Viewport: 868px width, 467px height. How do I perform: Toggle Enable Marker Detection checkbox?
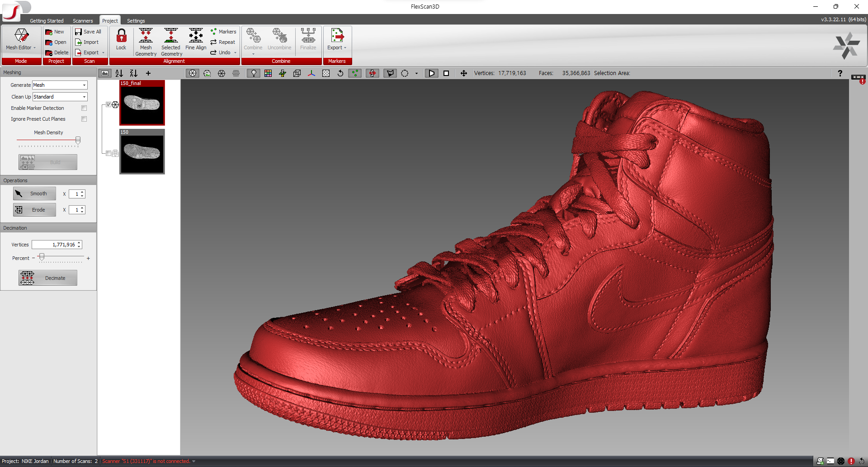tap(84, 108)
